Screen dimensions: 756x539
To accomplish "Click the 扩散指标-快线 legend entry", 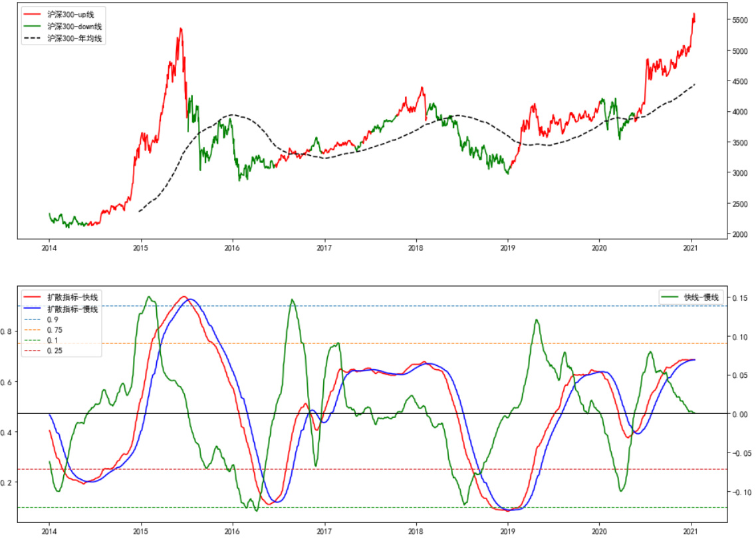I will [x=72, y=297].
